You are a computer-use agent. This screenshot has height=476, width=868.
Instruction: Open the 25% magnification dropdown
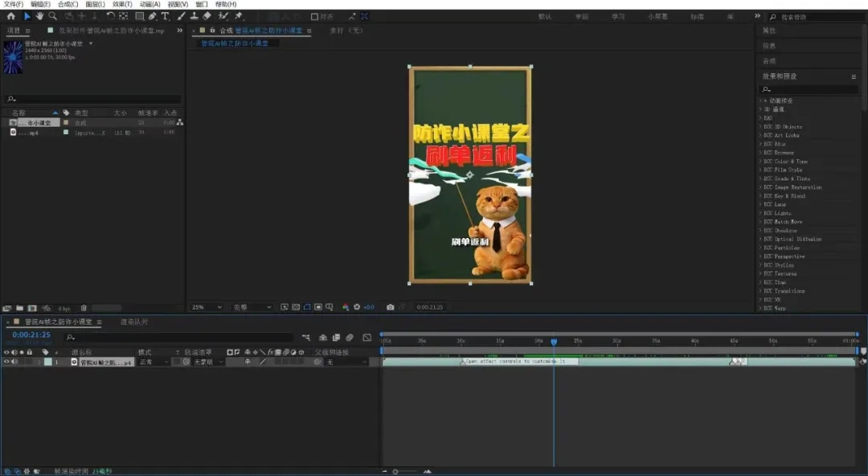(207, 307)
